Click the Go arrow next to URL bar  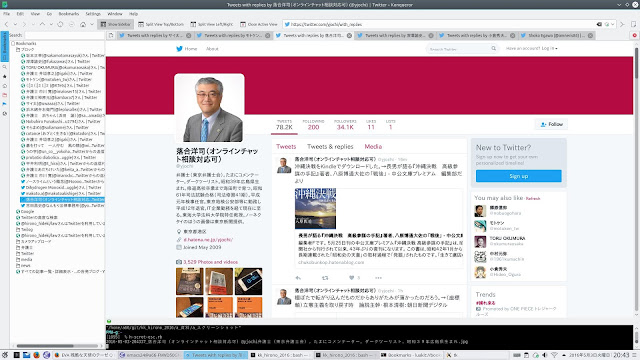[x=622, y=24]
